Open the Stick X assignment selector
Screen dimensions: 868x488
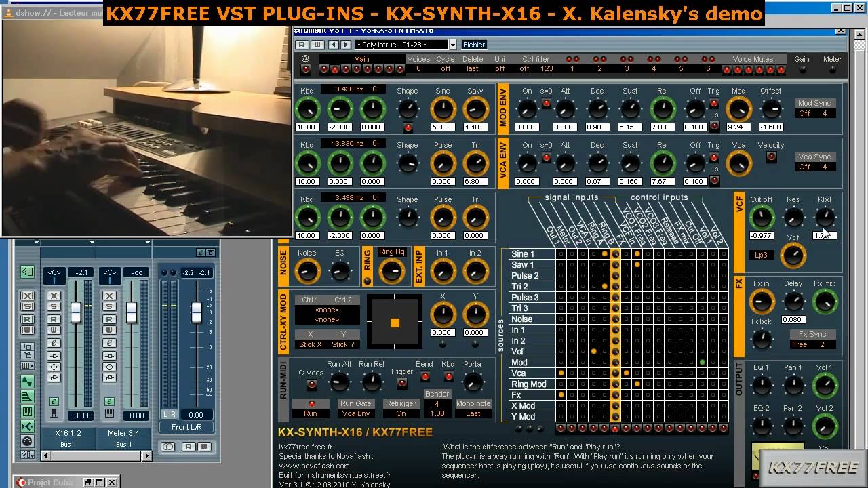tap(311, 344)
